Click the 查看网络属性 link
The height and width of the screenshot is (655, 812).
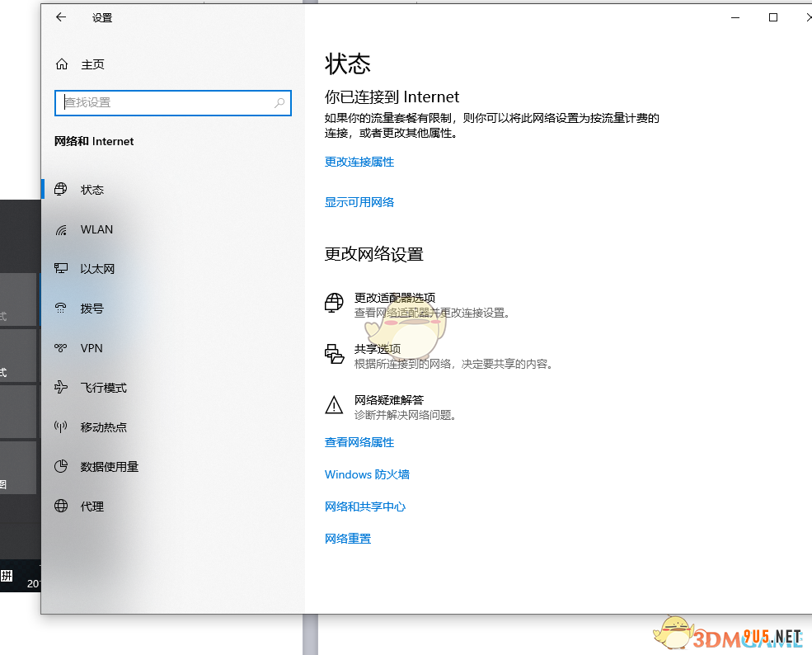coord(359,442)
